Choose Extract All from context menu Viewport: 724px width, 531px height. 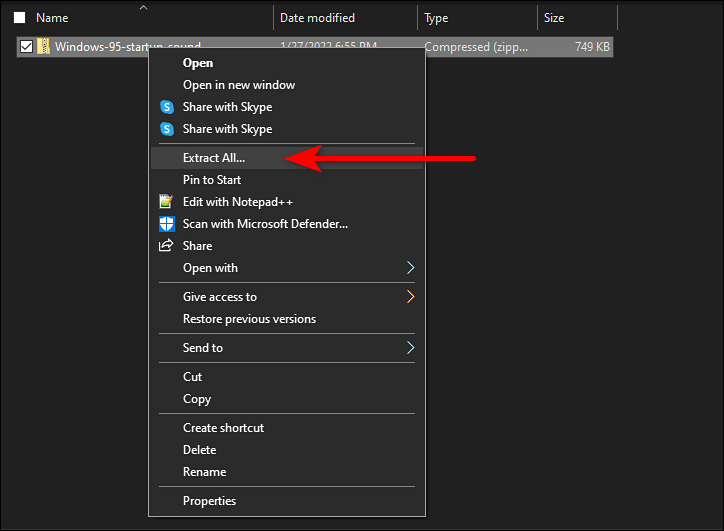coord(214,158)
